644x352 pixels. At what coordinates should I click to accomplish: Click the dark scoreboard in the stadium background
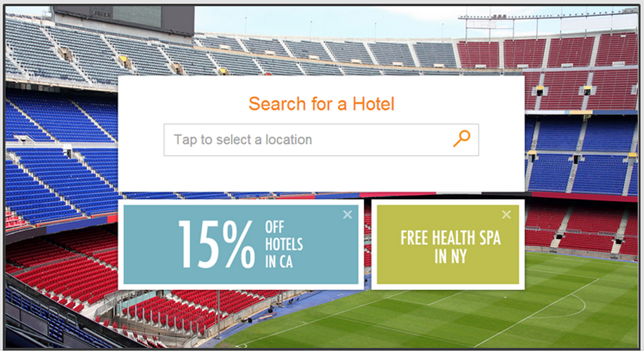click(124, 19)
